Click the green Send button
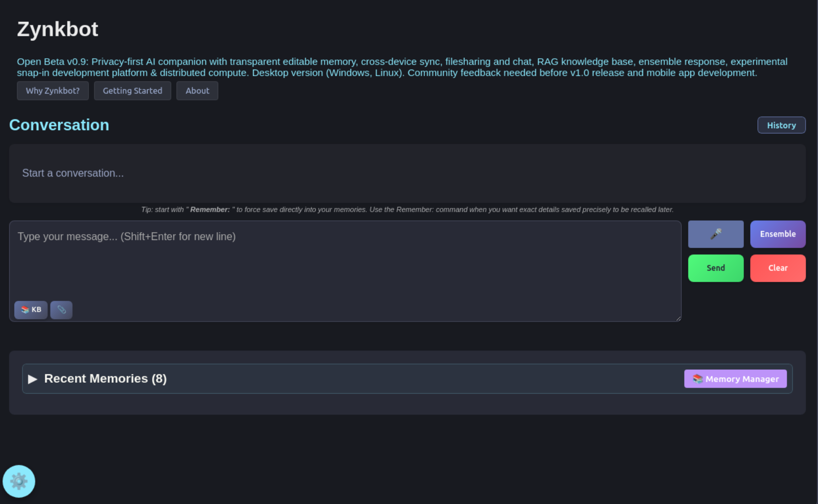 716,268
